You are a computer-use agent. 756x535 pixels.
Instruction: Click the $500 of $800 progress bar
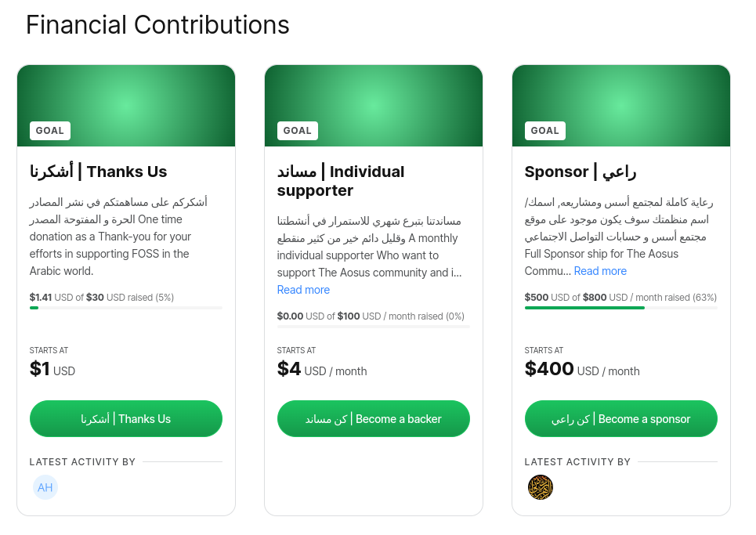(x=621, y=308)
